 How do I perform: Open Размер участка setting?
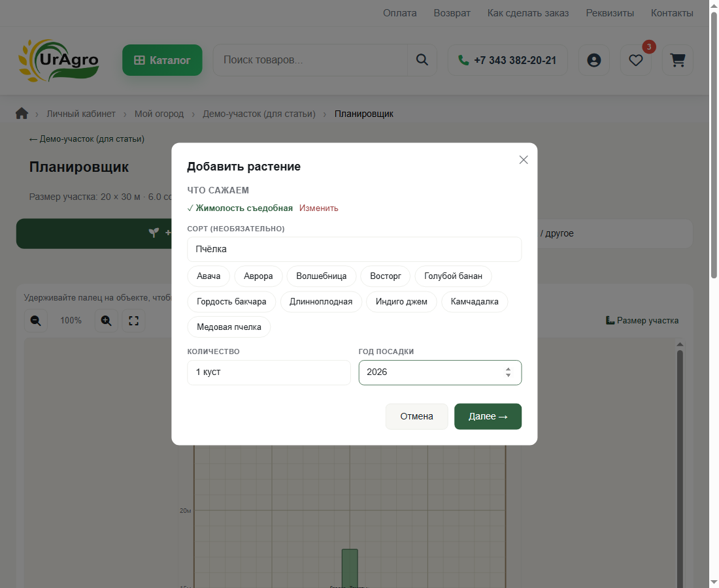642,320
